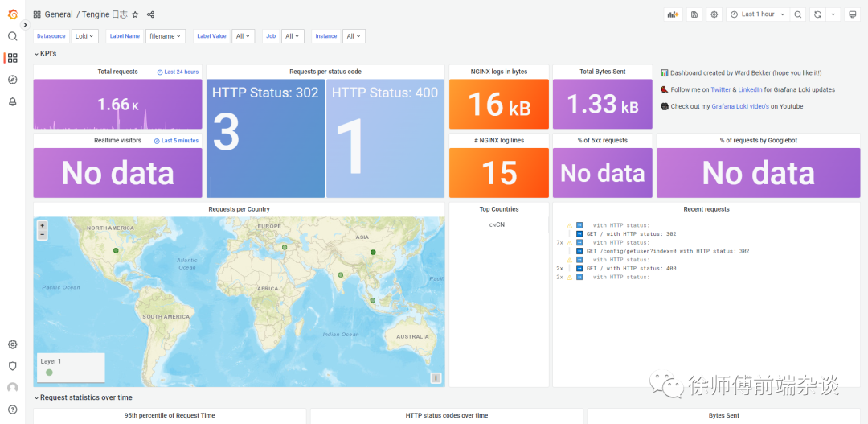The image size is (868, 424).
Task: Open Server Admin shield icon
Action: [x=13, y=366]
